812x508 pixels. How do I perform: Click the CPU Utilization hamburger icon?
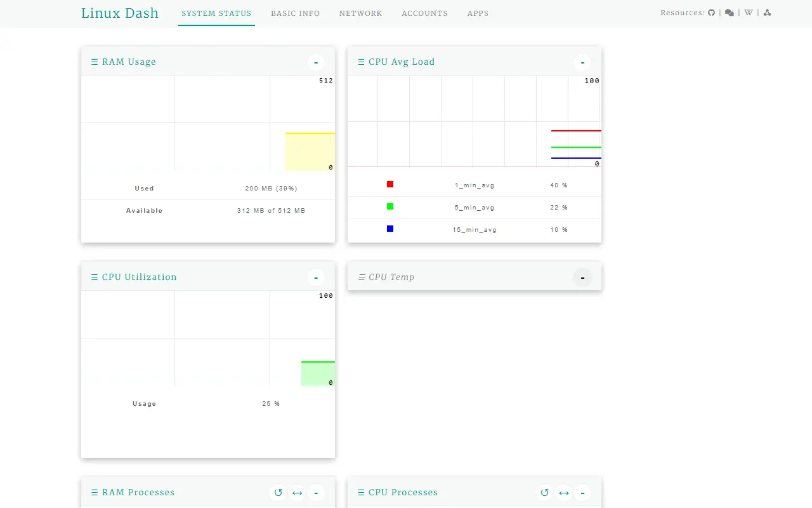[95, 277]
